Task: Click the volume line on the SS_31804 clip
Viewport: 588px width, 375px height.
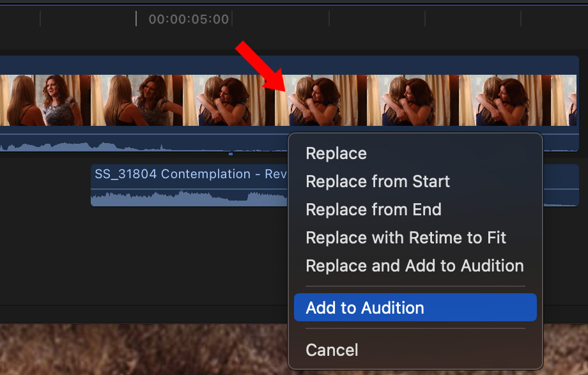Action: tap(189, 189)
